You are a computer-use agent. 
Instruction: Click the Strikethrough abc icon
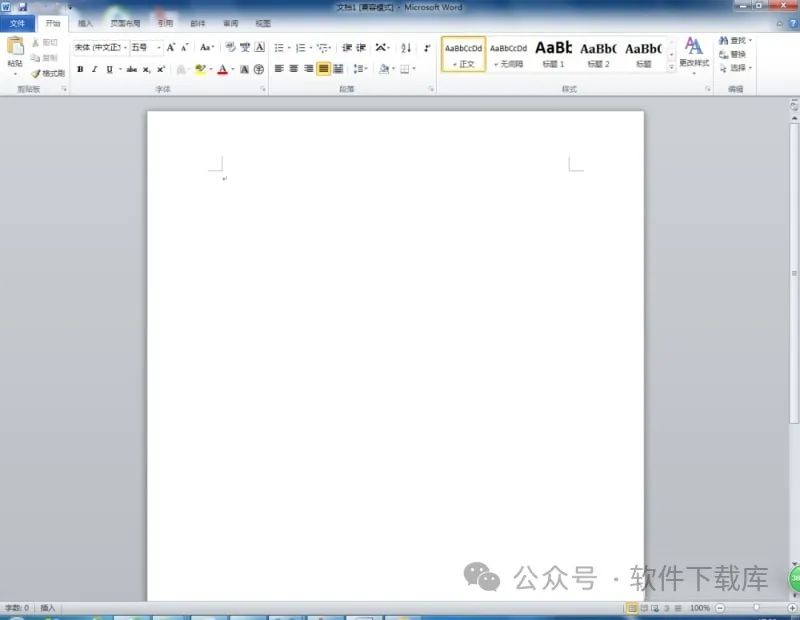(x=132, y=69)
